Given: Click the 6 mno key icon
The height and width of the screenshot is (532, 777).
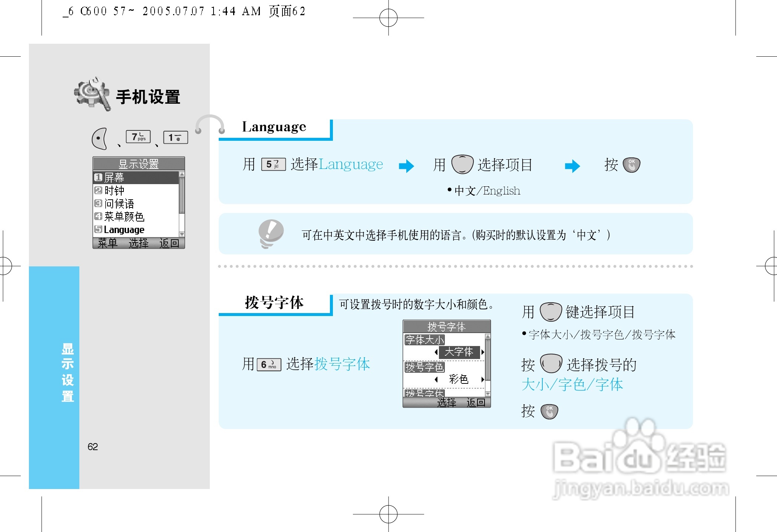Looking at the screenshot, I should [268, 365].
